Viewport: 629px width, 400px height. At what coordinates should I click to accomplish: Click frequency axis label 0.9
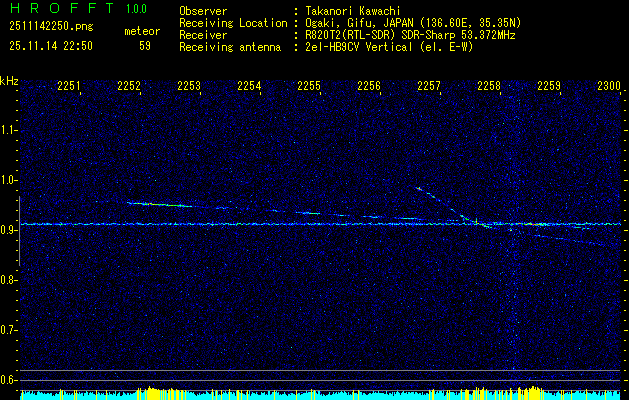(8, 230)
